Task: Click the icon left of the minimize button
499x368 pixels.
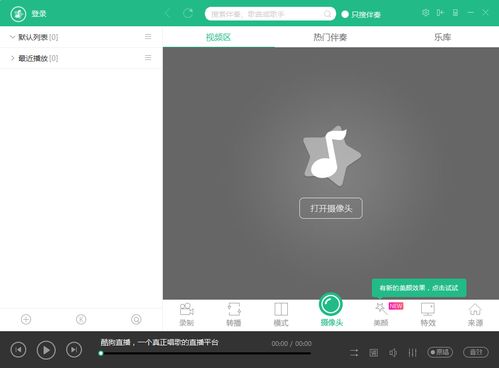Action: click(455, 13)
